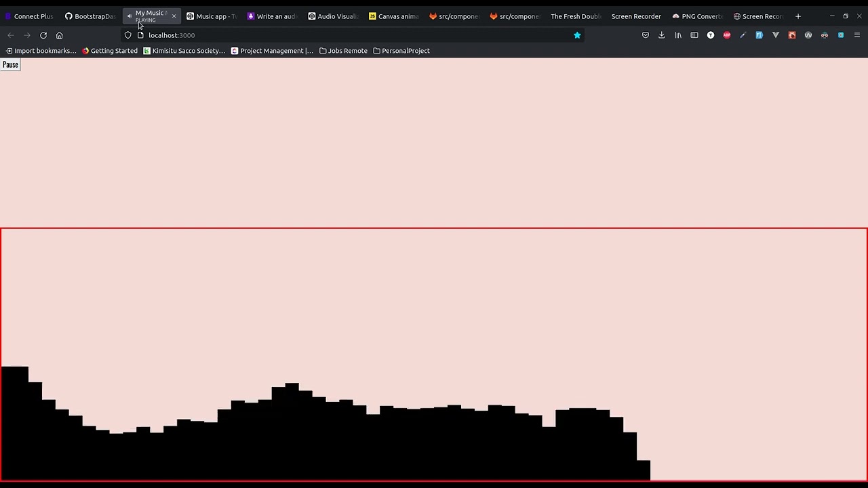The image size is (868, 488).
Task: Mute the playing My Music tab
Action: coord(130,16)
